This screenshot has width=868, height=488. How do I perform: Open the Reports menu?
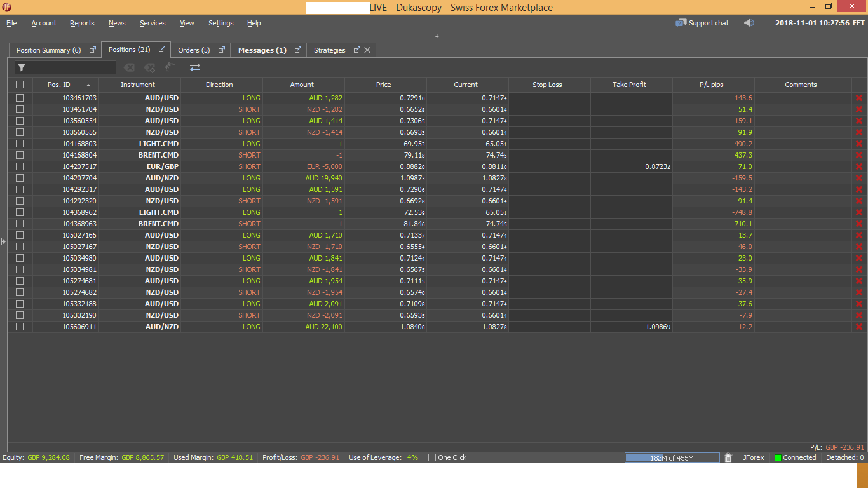[x=82, y=23]
